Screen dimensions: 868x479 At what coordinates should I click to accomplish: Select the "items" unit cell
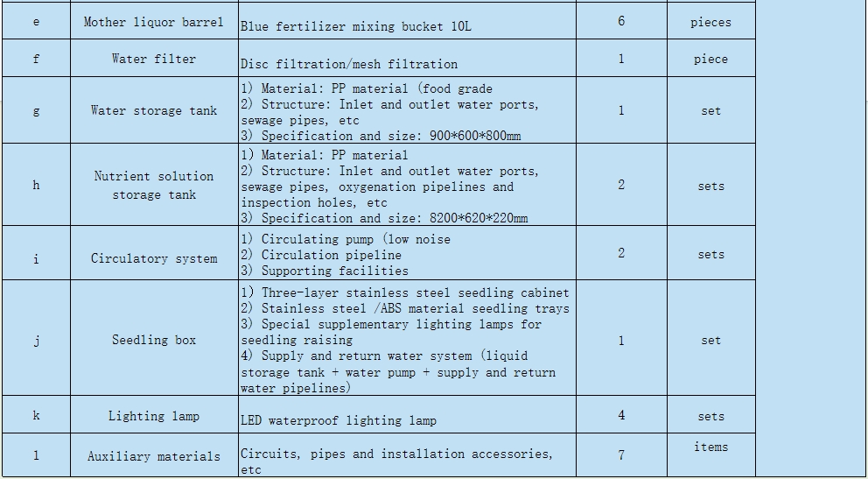710,447
